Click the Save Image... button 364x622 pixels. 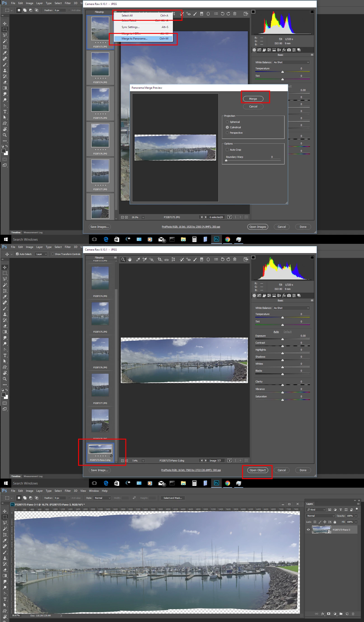point(100,470)
